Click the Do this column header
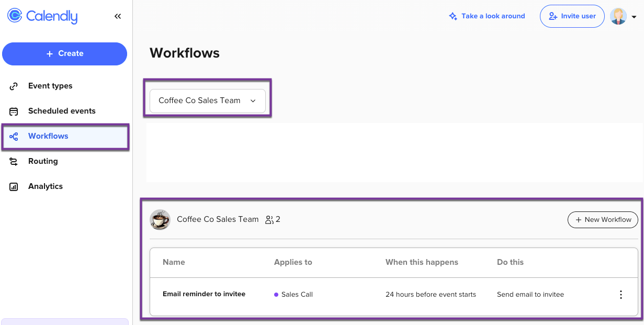644x325 pixels. click(x=510, y=262)
